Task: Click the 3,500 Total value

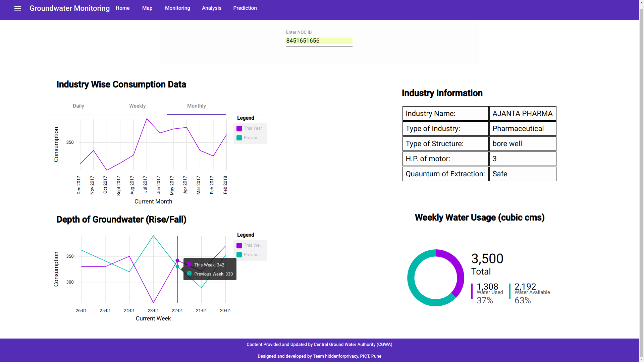Action: (487, 259)
